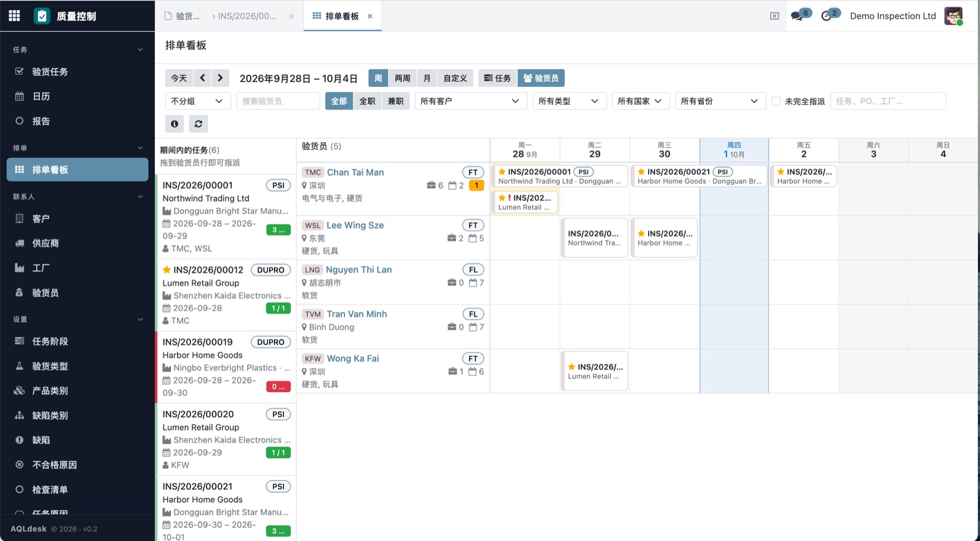Screen dimensions: 980x541
Task: Click the 任务、PO、工厂 search field
Action: coord(888,101)
